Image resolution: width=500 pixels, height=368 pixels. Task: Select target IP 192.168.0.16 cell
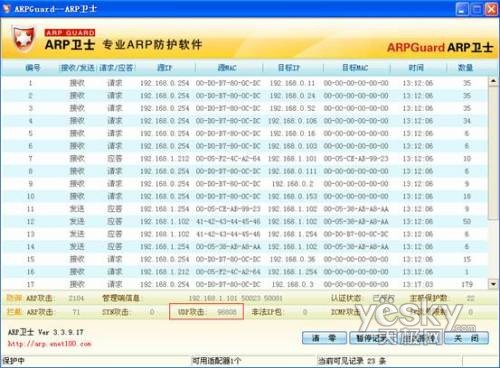click(x=292, y=133)
